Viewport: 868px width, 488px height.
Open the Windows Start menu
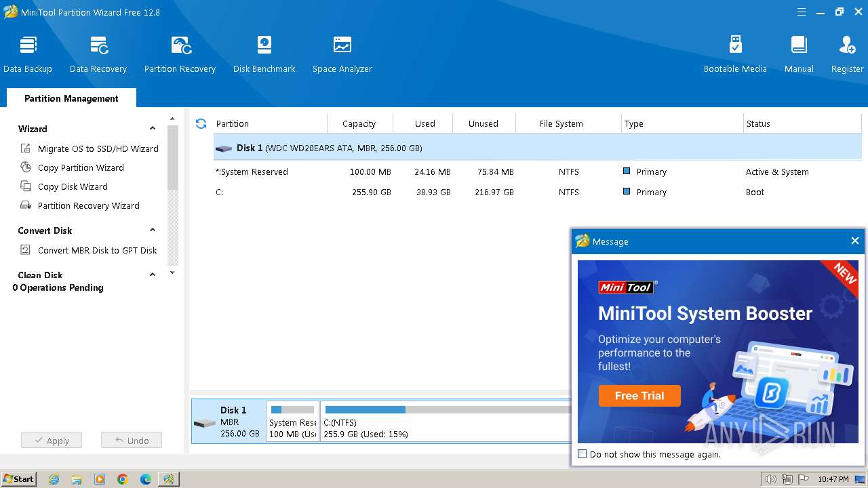(x=19, y=479)
